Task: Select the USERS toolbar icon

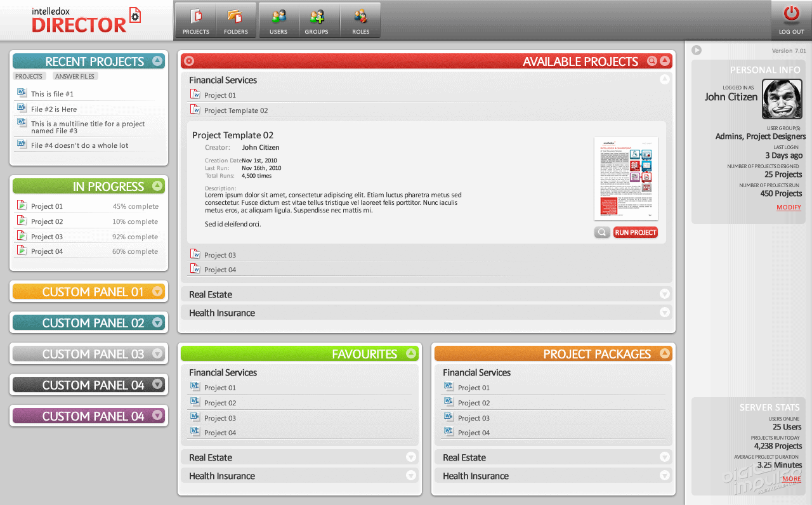Action: pos(278,20)
